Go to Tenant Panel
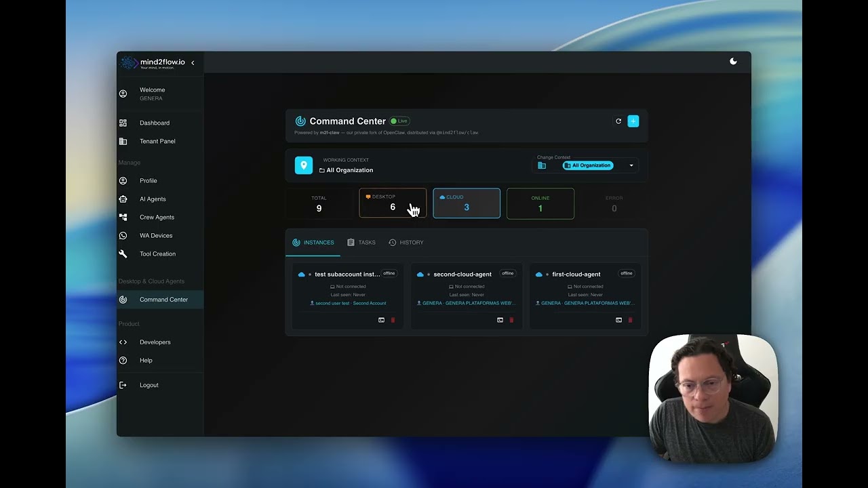 click(x=160, y=141)
